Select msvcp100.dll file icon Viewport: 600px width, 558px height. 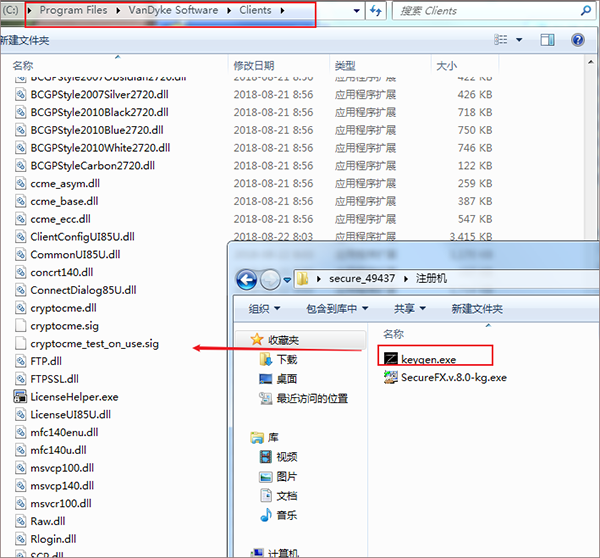point(20,468)
